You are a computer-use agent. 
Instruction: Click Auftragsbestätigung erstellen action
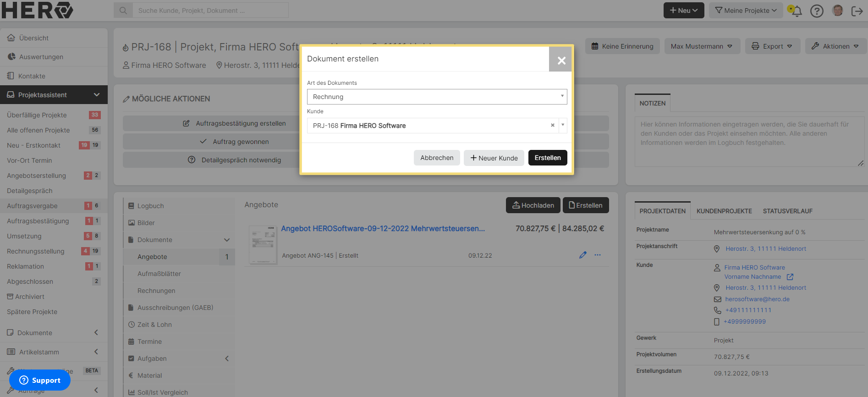(234, 123)
